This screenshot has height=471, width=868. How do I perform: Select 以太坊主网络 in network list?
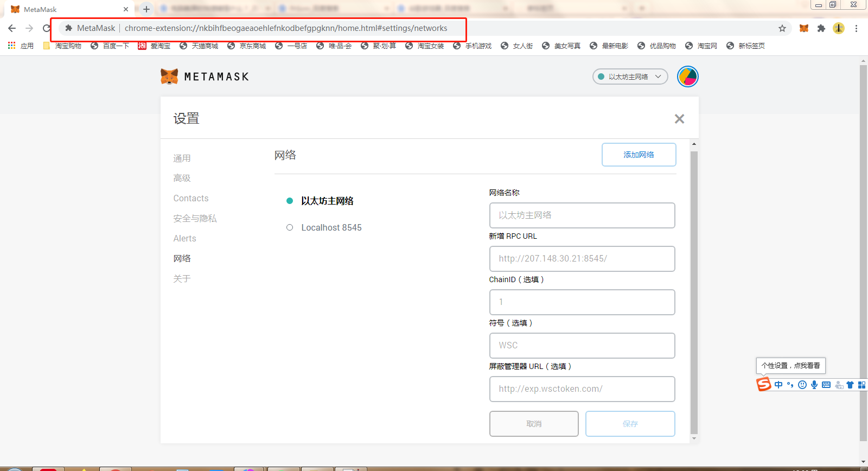pos(327,201)
